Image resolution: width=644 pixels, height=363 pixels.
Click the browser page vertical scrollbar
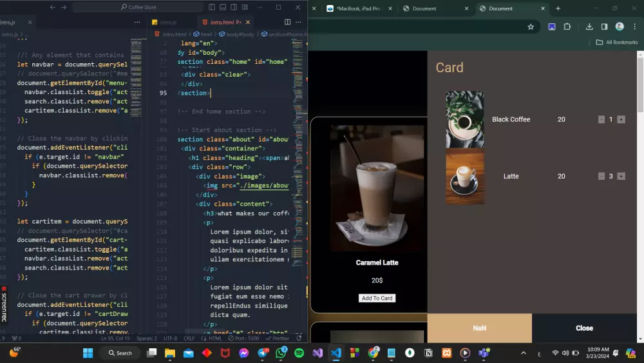640,84
